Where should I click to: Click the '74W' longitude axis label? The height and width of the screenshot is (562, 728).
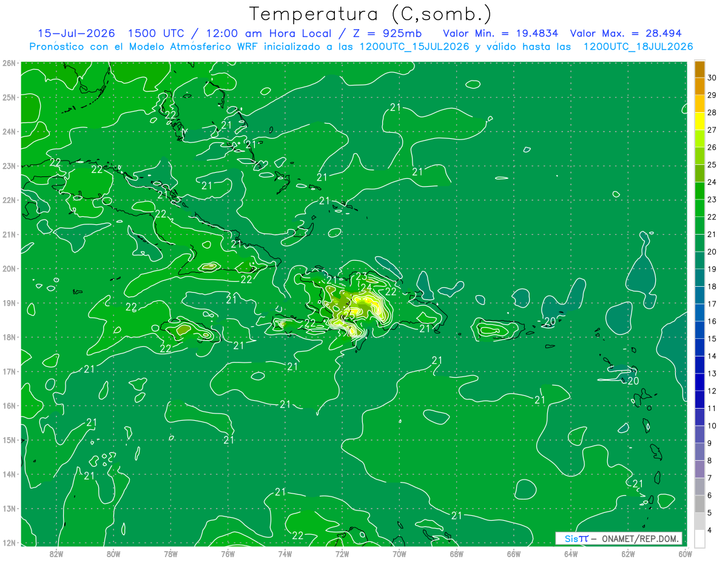285,554
